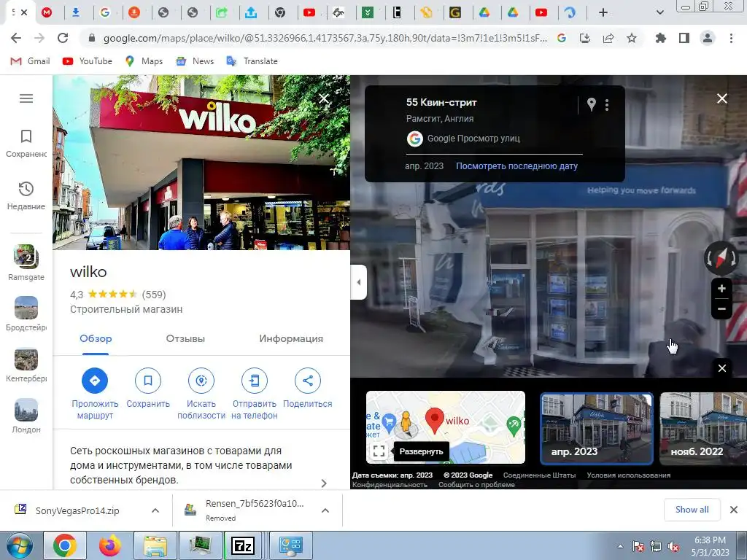Click the location pin icon in Street View card
Image resolution: width=747 pixels, height=560 pixels.
(x=591, y=104)
